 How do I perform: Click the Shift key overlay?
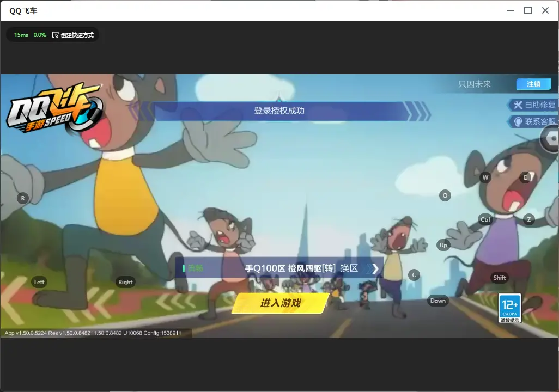tap(500, 278)
